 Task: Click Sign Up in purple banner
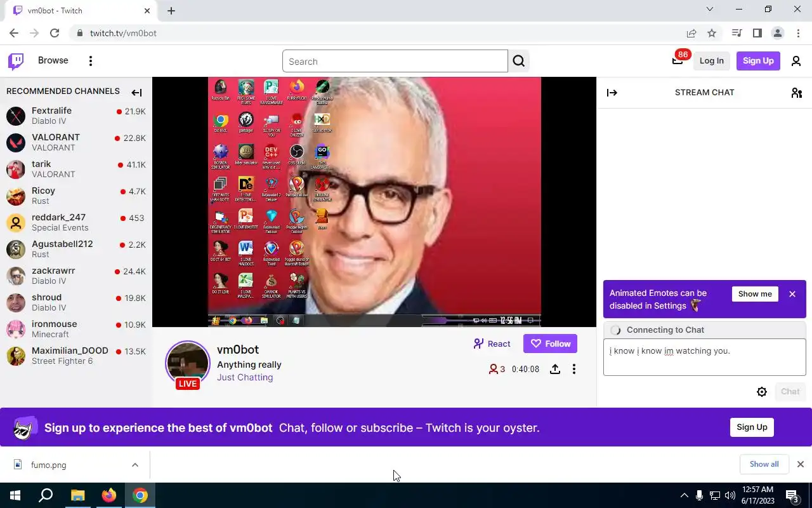pos(752,427)
